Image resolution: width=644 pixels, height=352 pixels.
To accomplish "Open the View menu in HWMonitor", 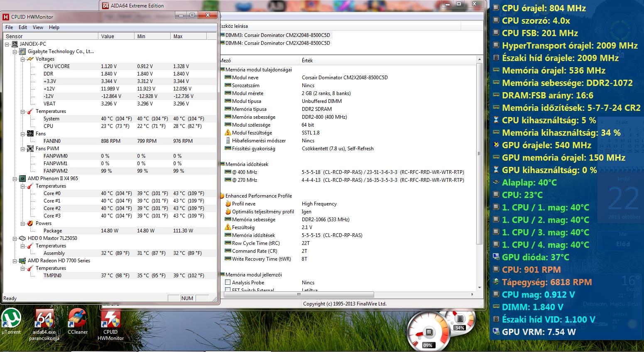I will click(x=38, y=27).
